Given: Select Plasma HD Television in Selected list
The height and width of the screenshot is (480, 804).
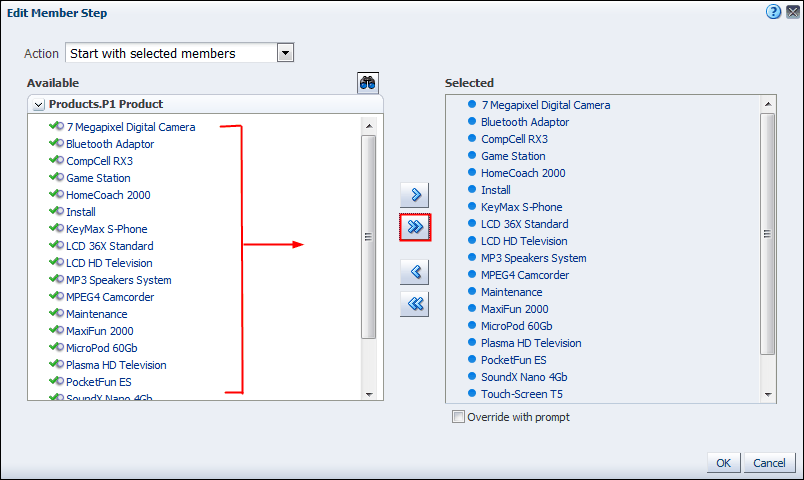Looking at the screenshot, I should 530,343.
